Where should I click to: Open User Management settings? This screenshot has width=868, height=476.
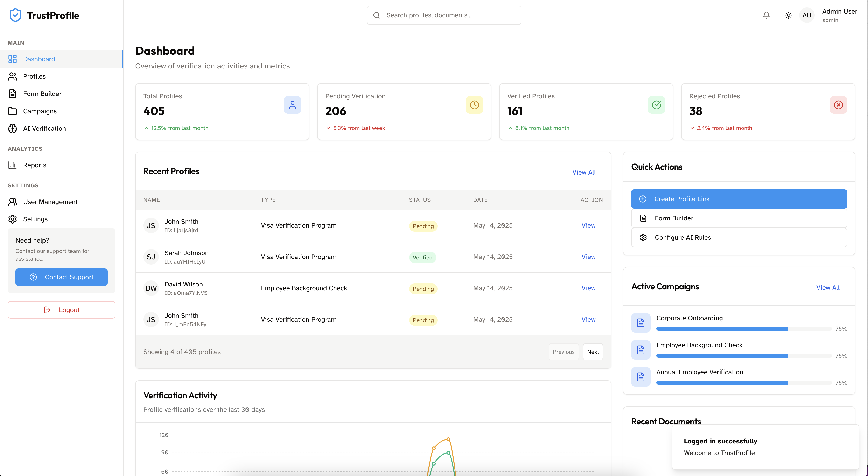coord(61,202)
